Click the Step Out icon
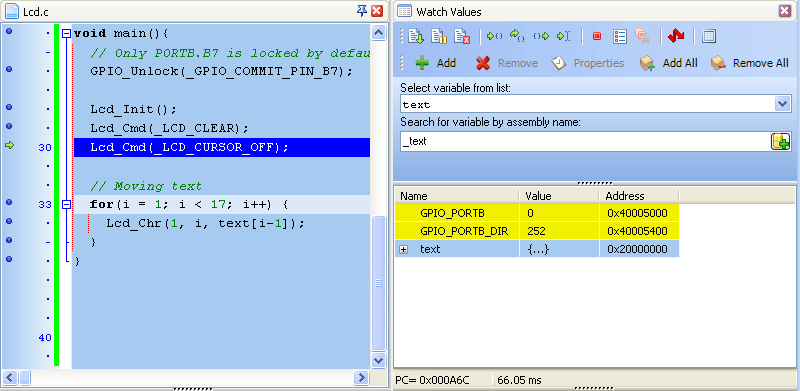The image size is (800, 391). point(541,36)
